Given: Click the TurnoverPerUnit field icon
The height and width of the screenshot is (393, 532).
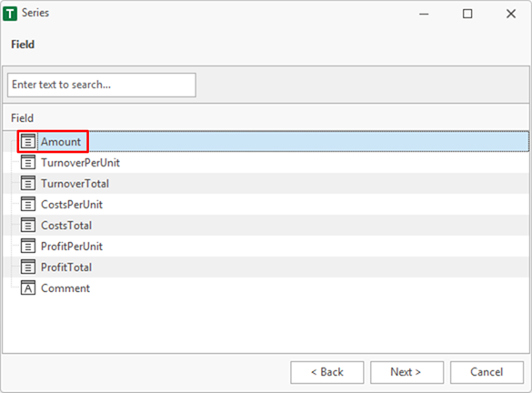Looking at the screenshot, I should (28, 162).
